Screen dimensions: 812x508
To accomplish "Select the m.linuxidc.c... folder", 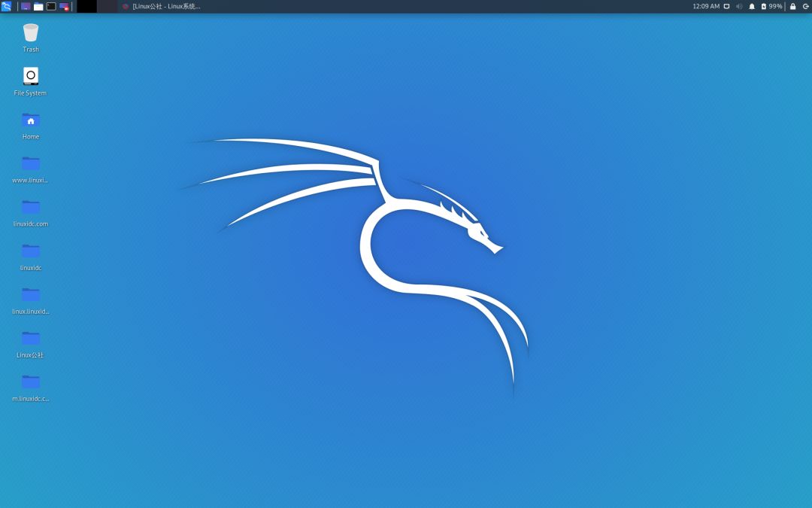I will coord(31,388).
